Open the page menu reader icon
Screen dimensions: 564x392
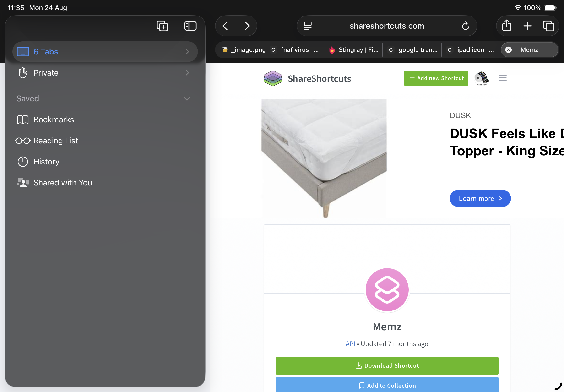click(x=308, y=26)
